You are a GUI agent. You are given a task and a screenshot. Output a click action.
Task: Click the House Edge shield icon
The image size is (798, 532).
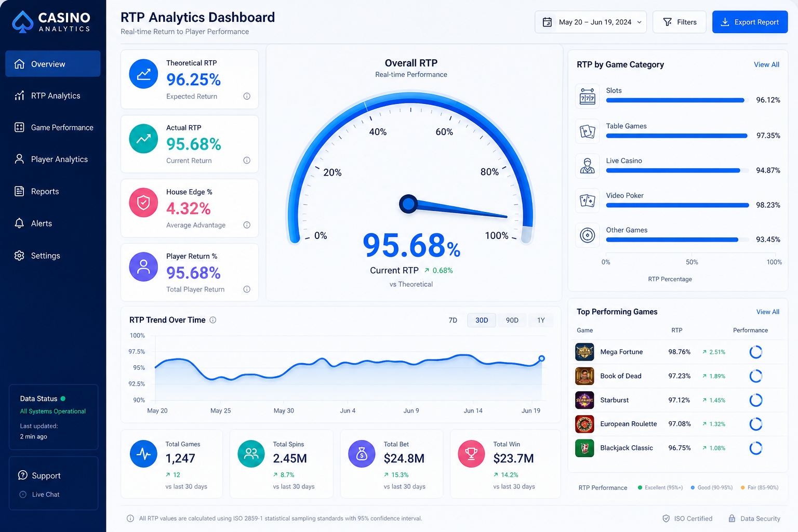pyautogui.click(x=143, y=203)
